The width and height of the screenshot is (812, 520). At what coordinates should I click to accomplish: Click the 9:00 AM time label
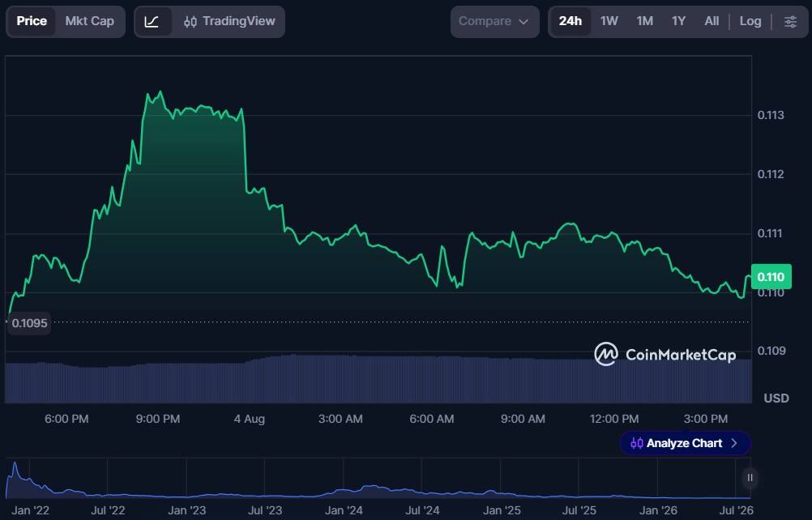523,419
